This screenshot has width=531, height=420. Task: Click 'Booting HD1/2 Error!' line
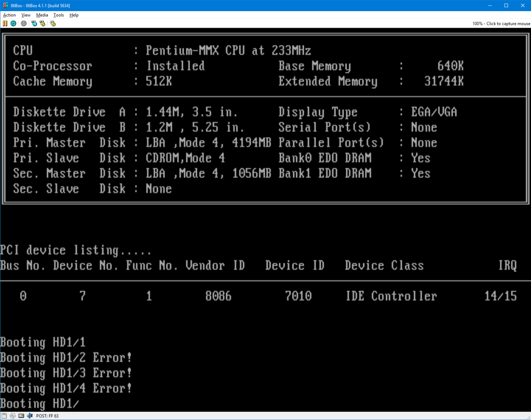tap(66, 357)
